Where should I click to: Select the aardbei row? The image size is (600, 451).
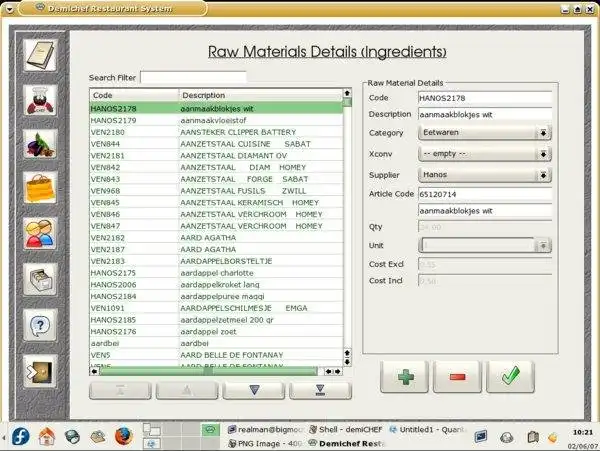(x=216, y=344)
